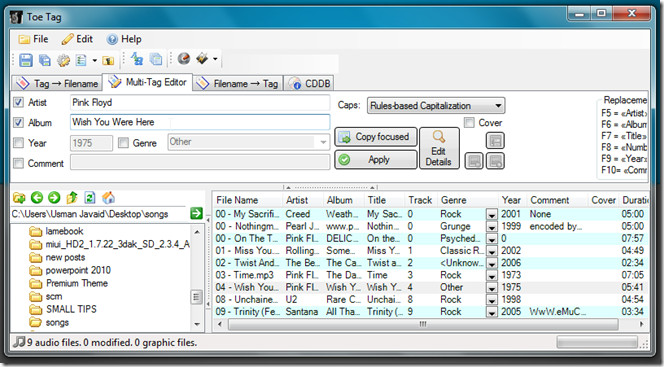664x367 pixels.
Task: Enable the Year checkbox
Action: tap(18, 143)
